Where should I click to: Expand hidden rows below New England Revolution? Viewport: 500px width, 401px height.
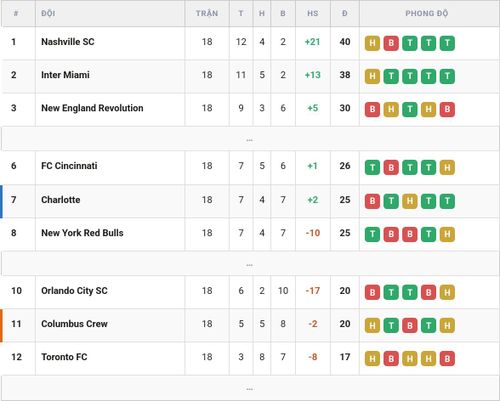tap(250, 140)
